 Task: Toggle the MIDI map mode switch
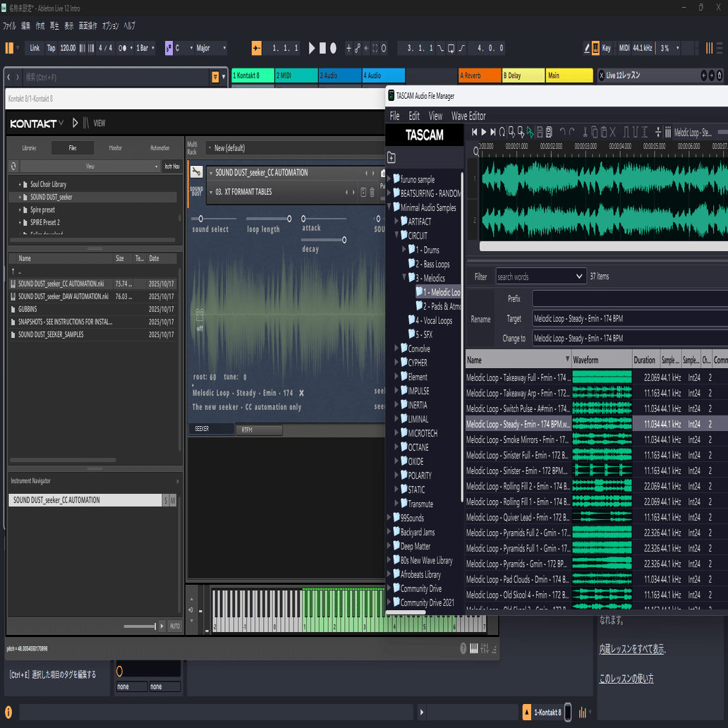624,48
